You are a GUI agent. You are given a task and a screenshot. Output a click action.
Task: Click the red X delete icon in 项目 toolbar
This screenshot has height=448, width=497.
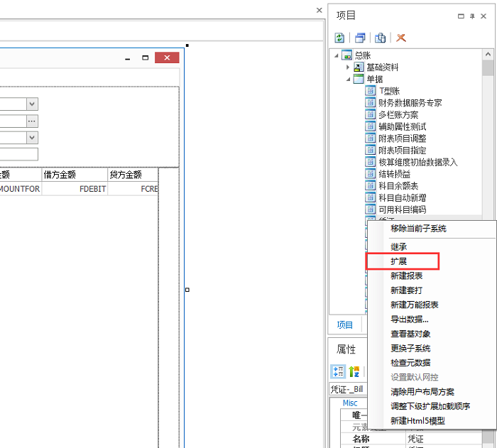pos(401,38)
